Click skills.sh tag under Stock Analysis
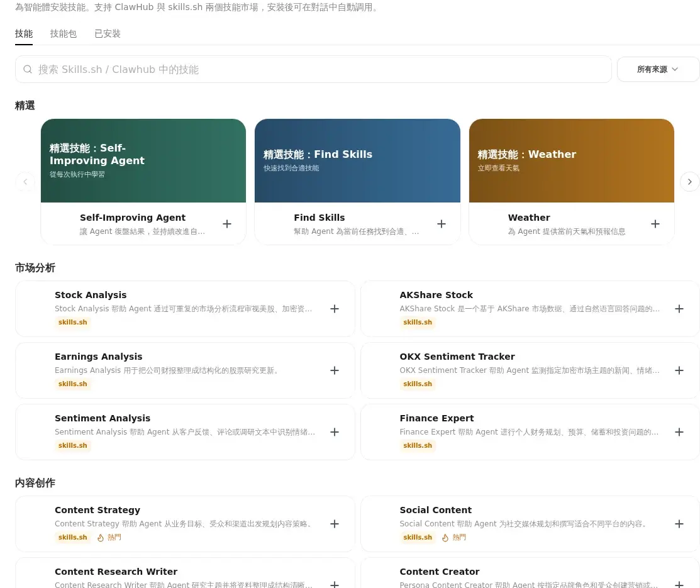This screenshot has width=700, height=588. [x=73, y=323]
